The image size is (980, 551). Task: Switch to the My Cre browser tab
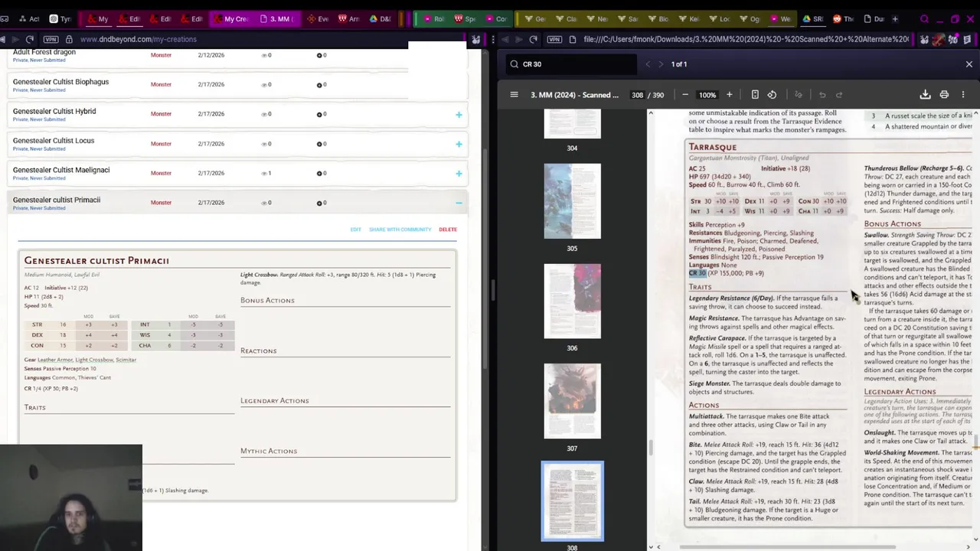[x=233, y=19]
